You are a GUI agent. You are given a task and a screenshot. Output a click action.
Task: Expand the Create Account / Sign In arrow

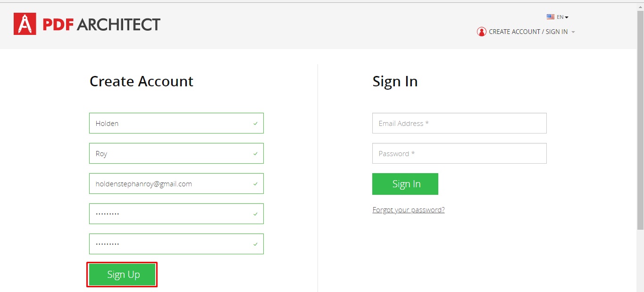coord(573,32)
